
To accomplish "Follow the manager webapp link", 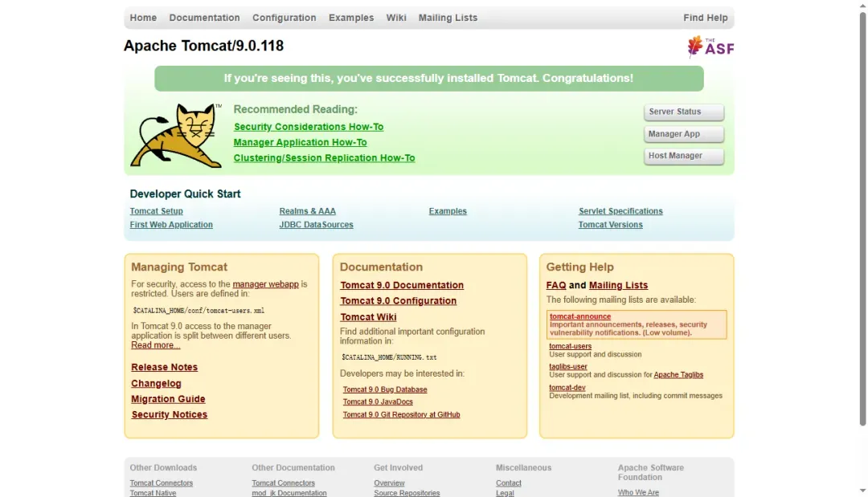I will 265,284.
